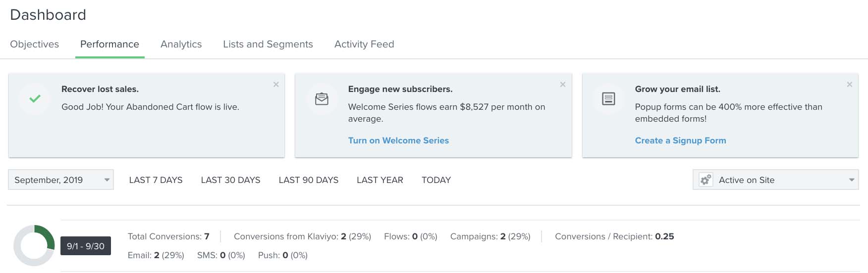868x273 pixels.
Task: Dismiss the Grow your email list card
Action: (849, 85)
